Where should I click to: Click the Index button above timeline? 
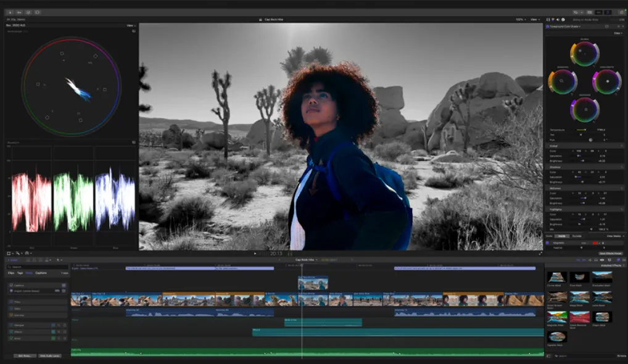pyautogui.click(x=12, y=260)
